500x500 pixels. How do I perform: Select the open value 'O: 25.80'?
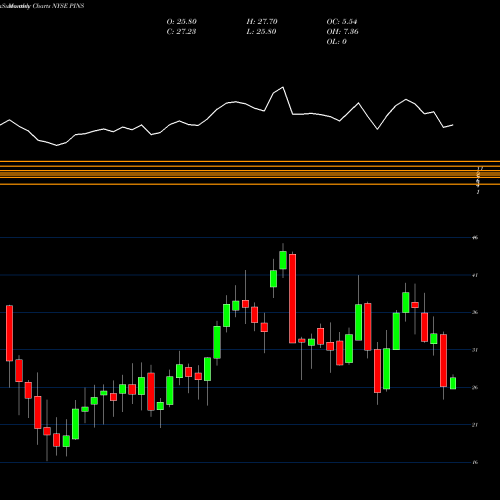182,22
